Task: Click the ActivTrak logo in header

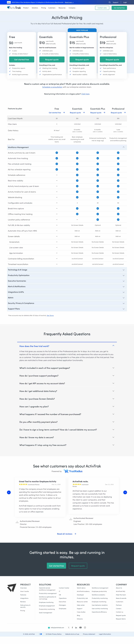Action: coord(14,8)
